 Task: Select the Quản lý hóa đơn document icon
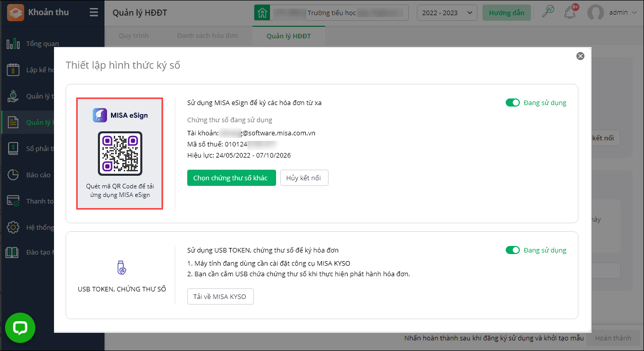(13, 122)
